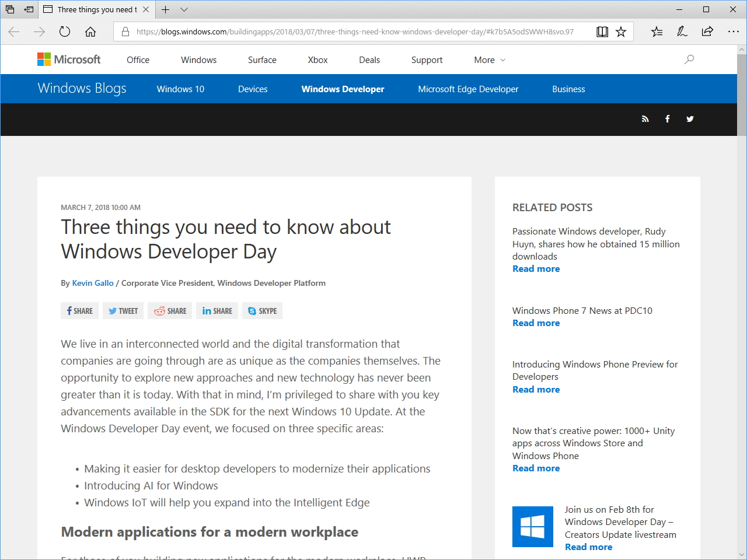Select the Three things you need tab
Screen dimensions: 747x560
pos(93,9)
